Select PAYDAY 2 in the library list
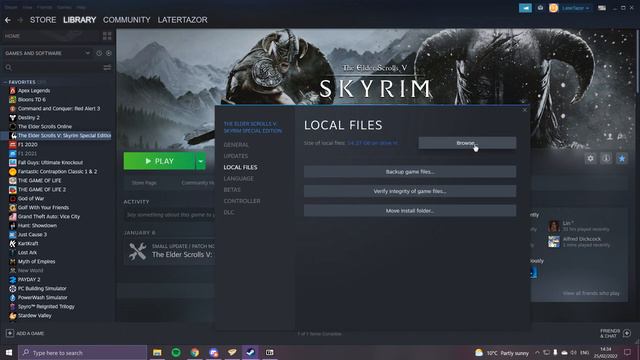 (29, 280)
